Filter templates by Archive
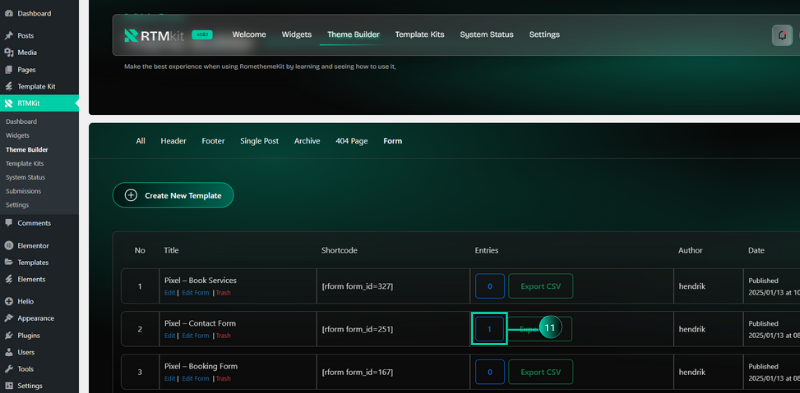The image size is (800, 393). pyautogui.click(x=307, y=141)
